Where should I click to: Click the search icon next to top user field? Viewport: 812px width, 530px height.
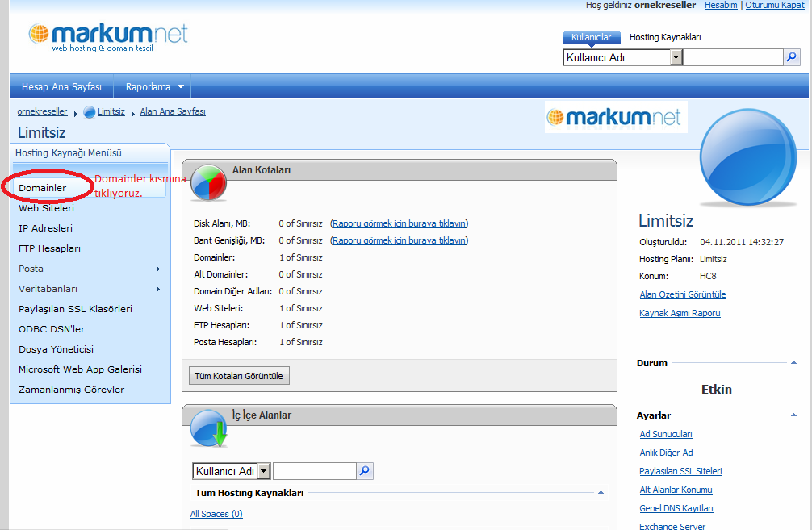pyautogui.click(x=791, y=57)
